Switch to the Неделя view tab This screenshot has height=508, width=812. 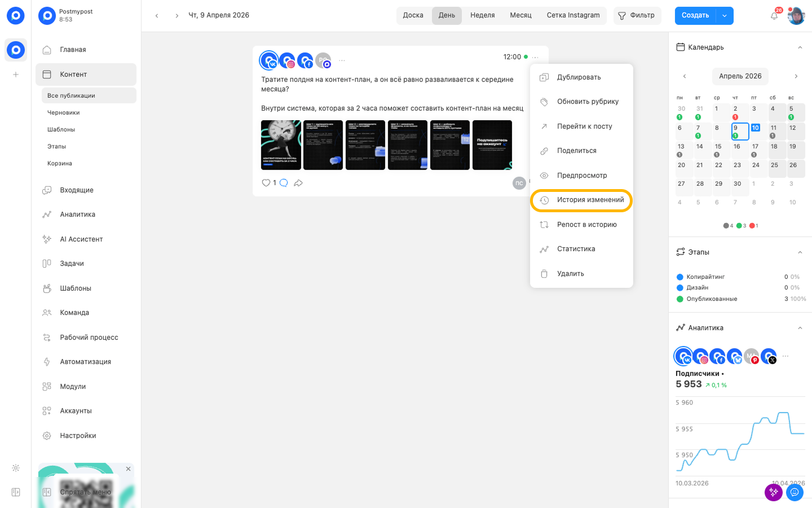[x=482, y=15]
